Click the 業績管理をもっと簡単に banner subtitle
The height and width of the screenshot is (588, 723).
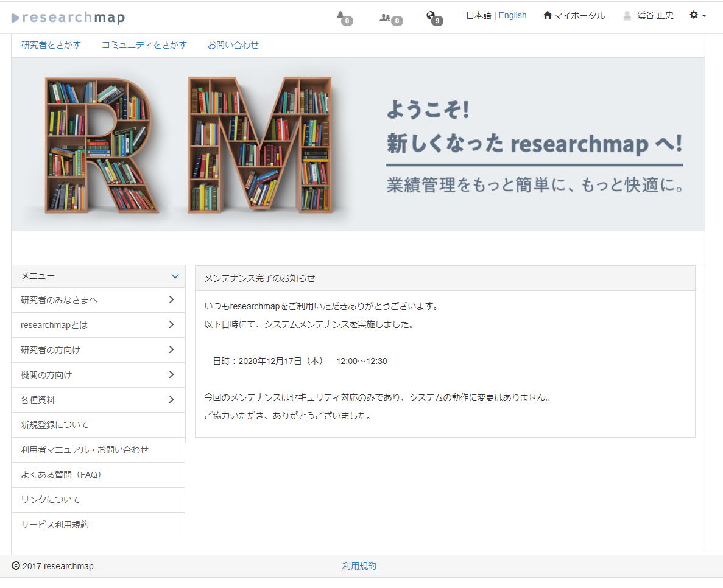(x=535, y=185)
